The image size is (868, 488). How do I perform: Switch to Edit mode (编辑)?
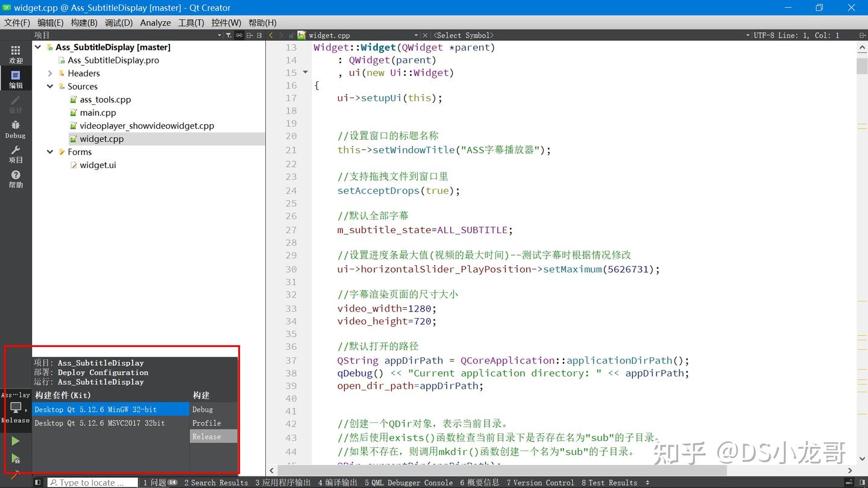(16, 80)
